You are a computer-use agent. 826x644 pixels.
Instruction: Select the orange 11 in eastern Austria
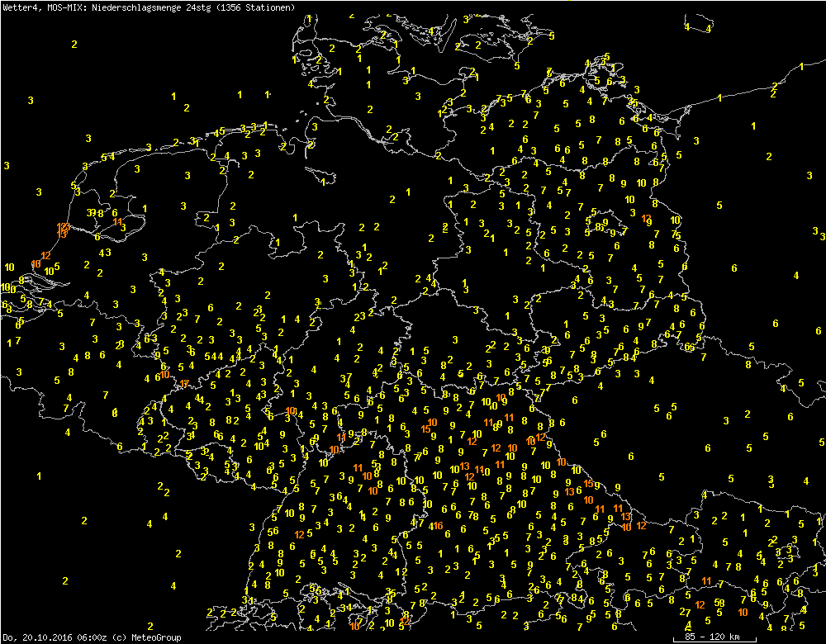(x=706, y=581)
